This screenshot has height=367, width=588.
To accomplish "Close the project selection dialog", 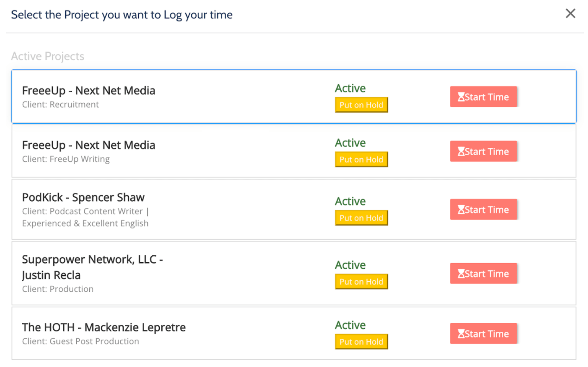I will pos(570,13).
